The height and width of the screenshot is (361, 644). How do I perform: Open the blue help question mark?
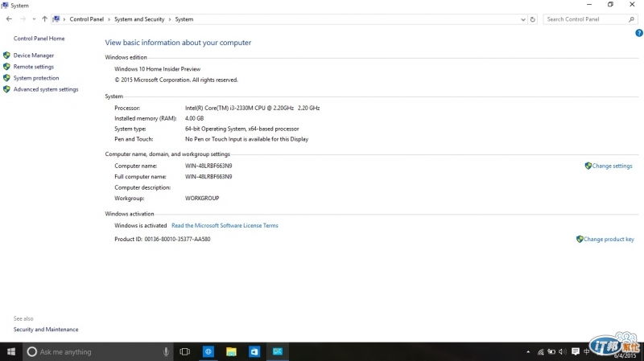click(x=639, y=33)
